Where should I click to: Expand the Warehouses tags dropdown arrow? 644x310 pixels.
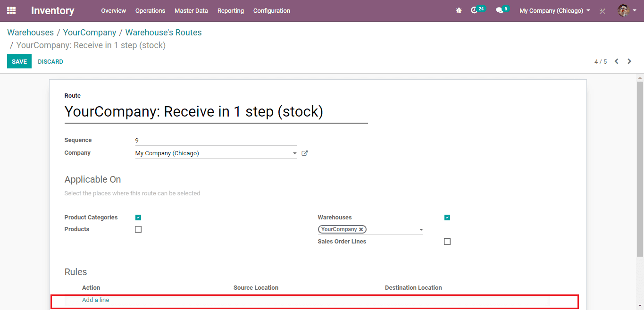(x=421, y=230)
